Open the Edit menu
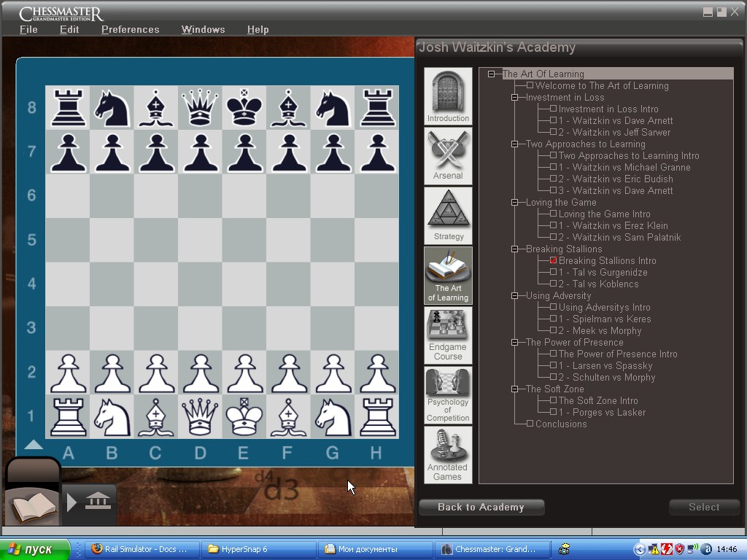This screenshot has width=747, height=560. coord(69,29)
